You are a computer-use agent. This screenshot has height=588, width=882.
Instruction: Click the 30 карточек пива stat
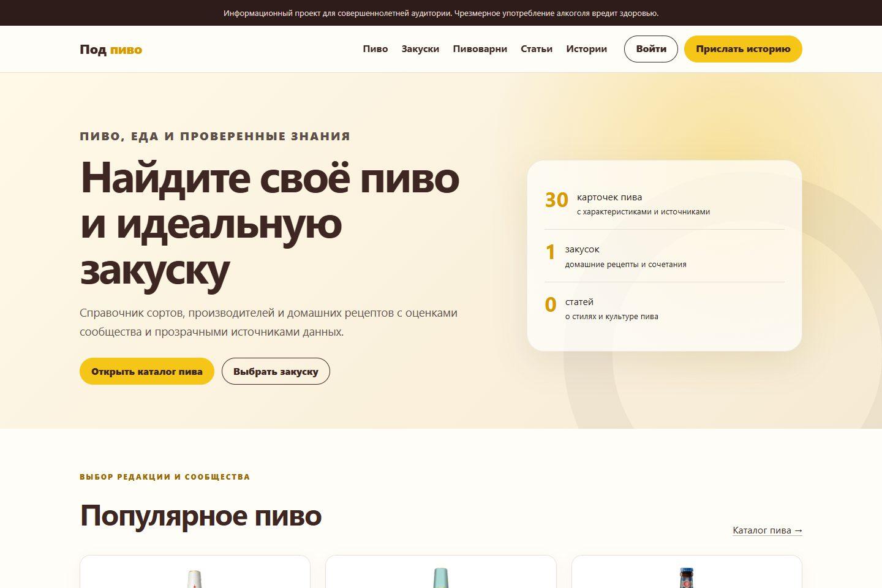pos(665,203)
